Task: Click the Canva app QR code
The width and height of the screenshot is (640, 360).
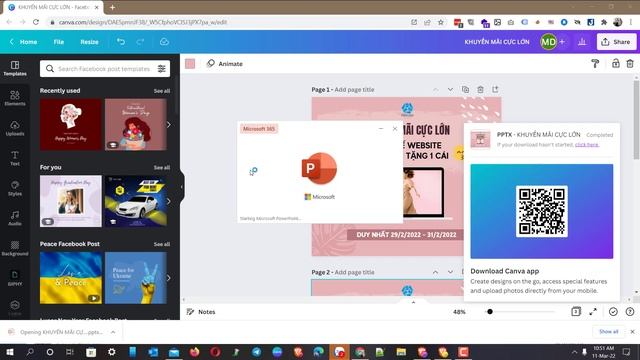Action: [x=542, y=211]
